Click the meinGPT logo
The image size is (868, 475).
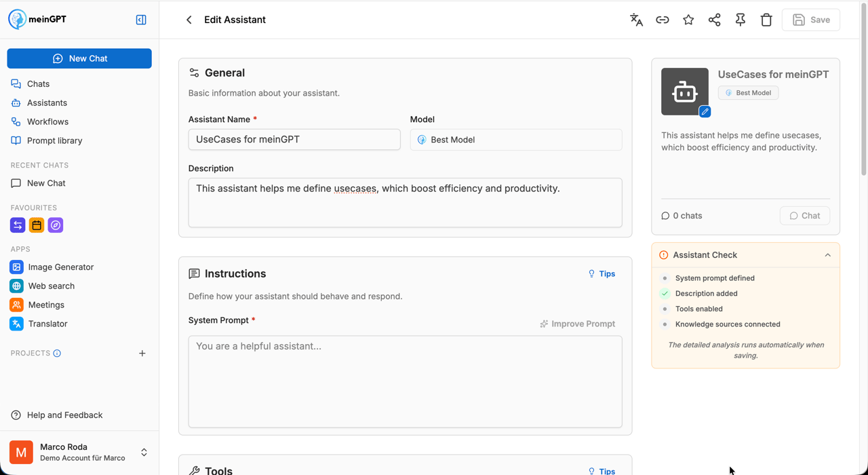tap(37, 19)
